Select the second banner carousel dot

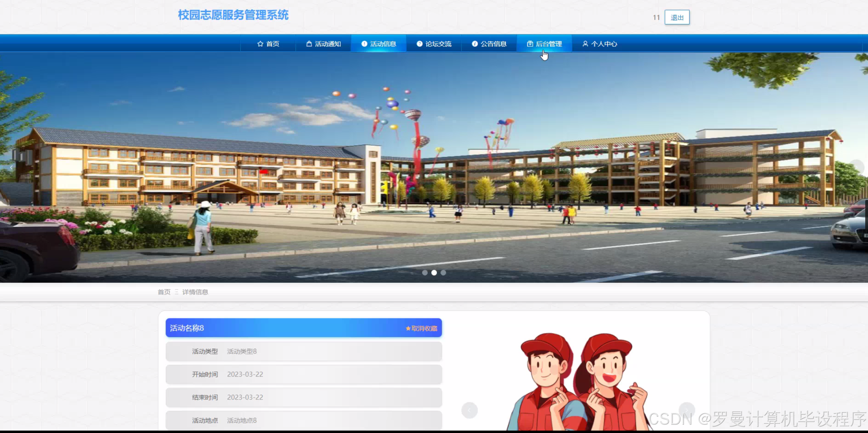434,273
